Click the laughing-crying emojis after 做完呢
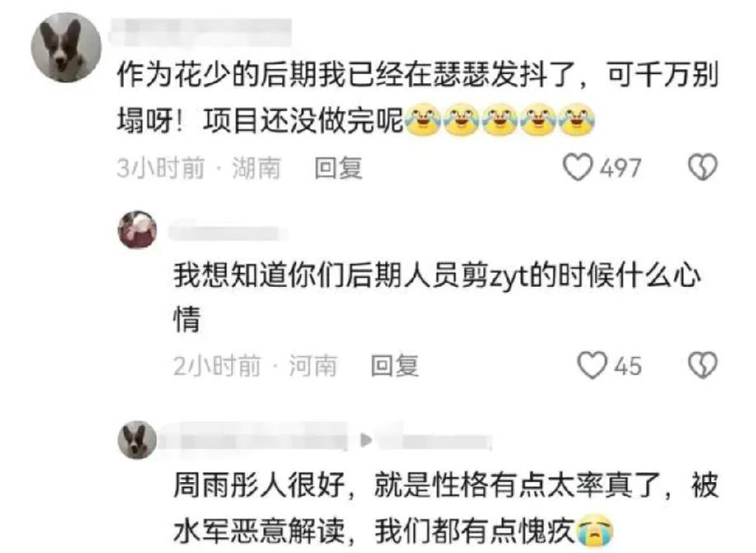Screen dimensions: 756x553 [x=500, y=120]
